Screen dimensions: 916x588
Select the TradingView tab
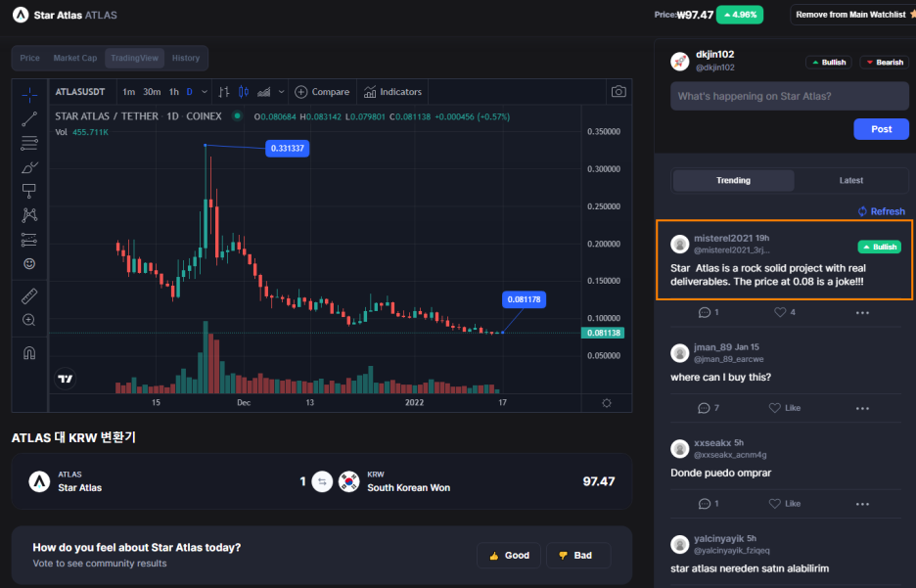(x=134, y=58)
